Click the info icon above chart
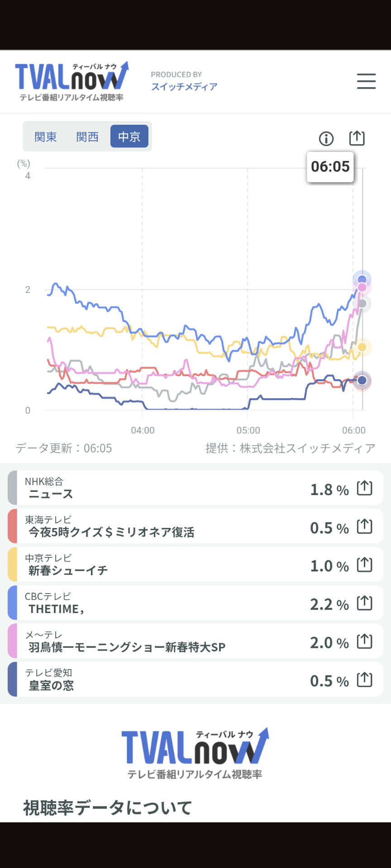The height and width of the screenshot is (868, 391). click(326, 139)
